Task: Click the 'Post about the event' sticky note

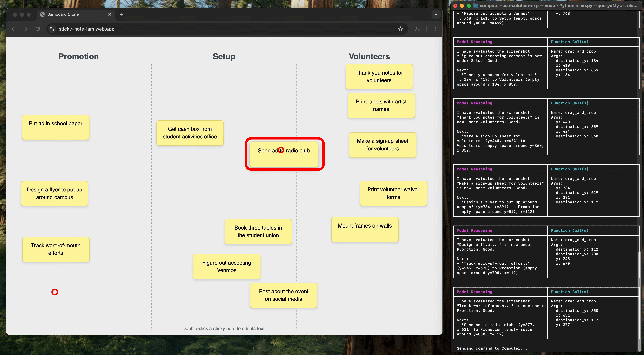Action: (283, 295)
